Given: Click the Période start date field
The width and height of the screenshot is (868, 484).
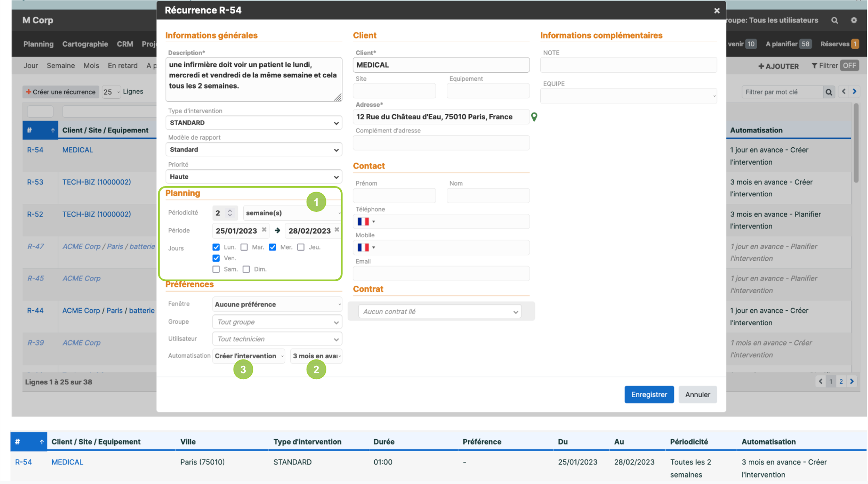Looking at the screenshot, I should tap(241, 231).
